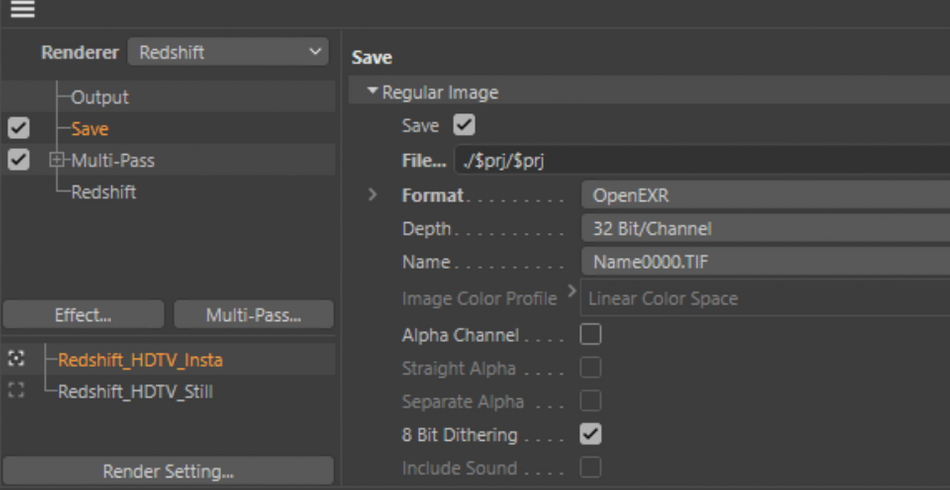Viewport: 950px width, 490px height.
Task: Select Redshift_HDTV_Still render setting
Action: [135, 392]
